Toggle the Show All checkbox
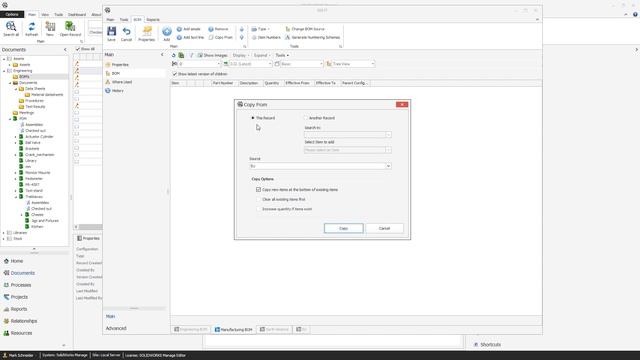Viewport: 640px width, 360px height. coord(78,49)
